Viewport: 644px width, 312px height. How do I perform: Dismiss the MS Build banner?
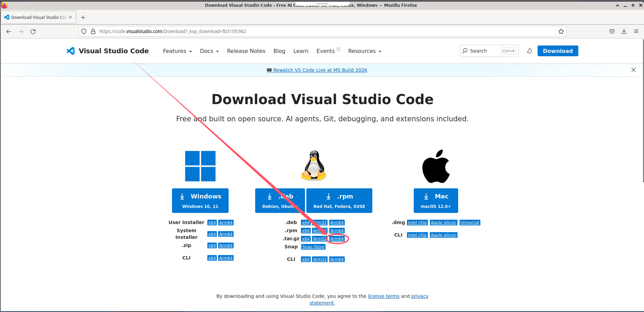tap(633, 70)
